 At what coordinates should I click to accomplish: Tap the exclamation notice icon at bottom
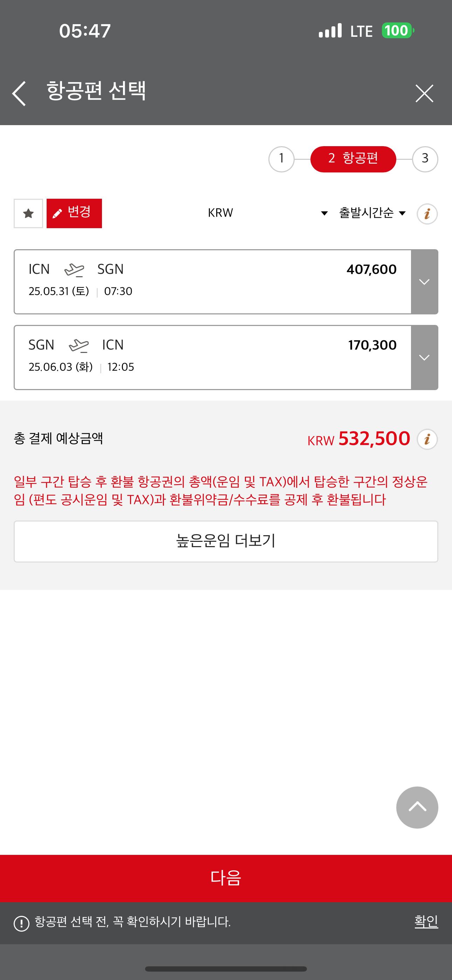(x=21, y=923)
